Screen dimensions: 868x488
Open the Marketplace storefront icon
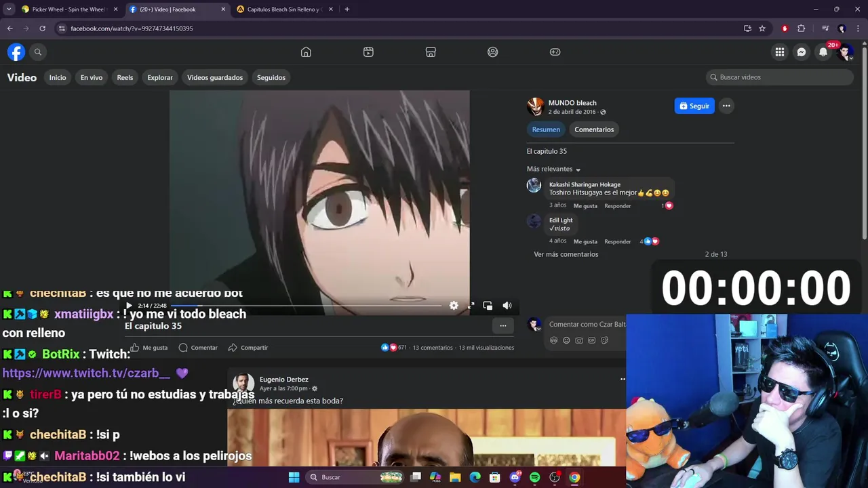coord(431,52)
